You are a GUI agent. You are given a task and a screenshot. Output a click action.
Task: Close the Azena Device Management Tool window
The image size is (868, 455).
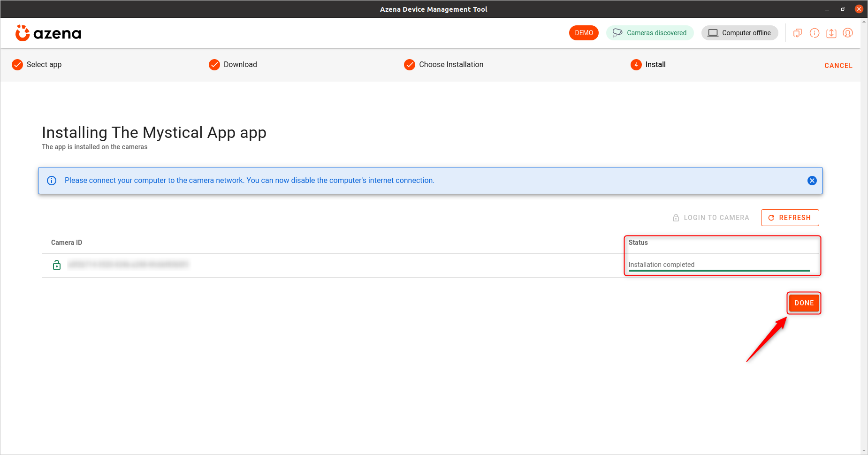click(x=859, y=9)
